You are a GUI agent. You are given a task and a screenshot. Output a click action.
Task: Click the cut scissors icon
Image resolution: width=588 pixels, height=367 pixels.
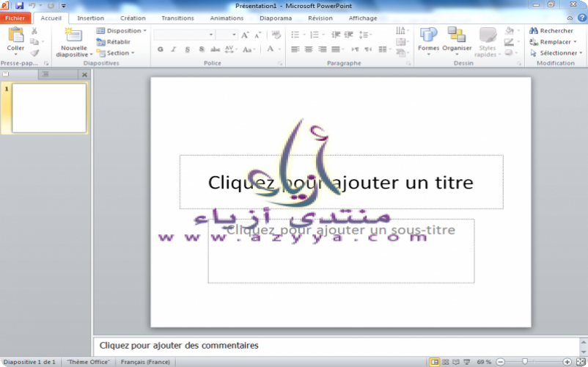point(34,31)
